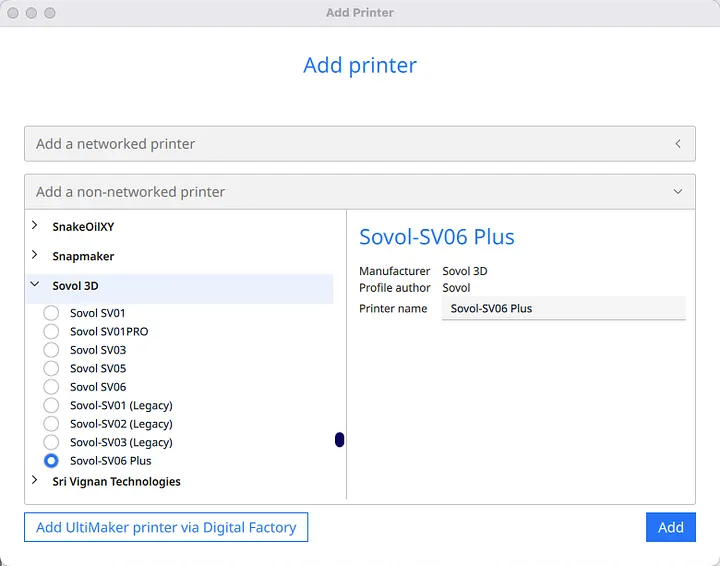Click the Sri Vignan Technologies label
The height and width of the screenshot is (566, 720).
point(116,482)
